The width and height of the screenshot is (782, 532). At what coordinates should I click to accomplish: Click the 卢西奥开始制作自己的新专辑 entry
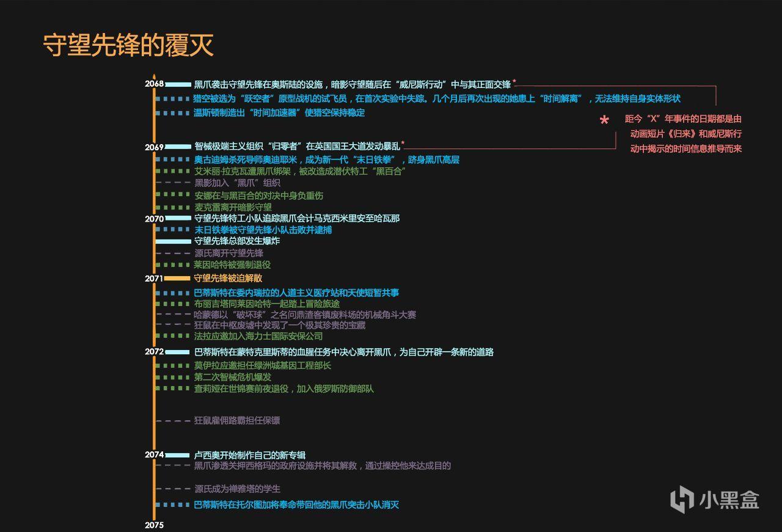pos(249,455)
